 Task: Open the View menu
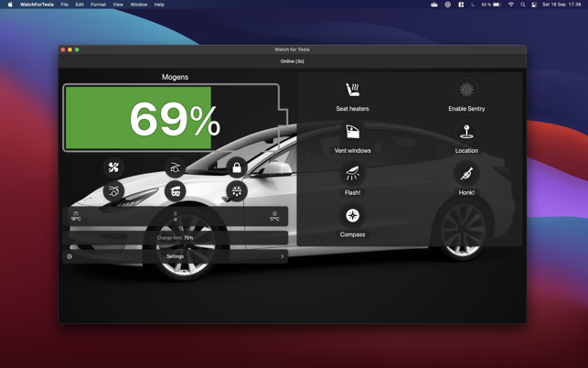(x=118, y=5)
